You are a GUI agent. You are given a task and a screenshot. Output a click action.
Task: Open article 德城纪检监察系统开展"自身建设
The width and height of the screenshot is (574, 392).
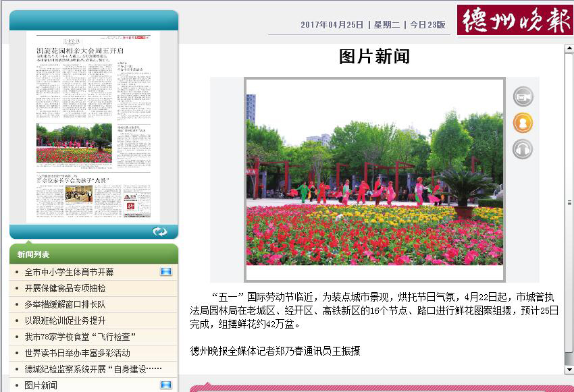click(93, 369)
